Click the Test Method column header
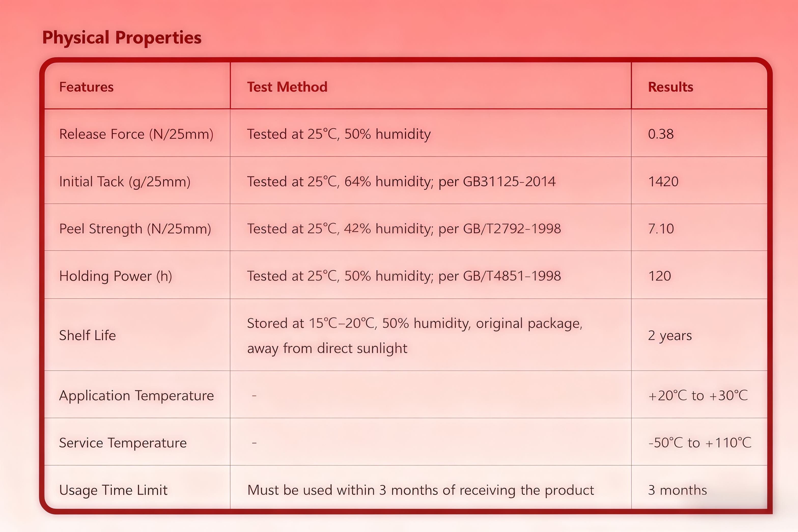This screenshot has height=532, width=798. [287, 87]
